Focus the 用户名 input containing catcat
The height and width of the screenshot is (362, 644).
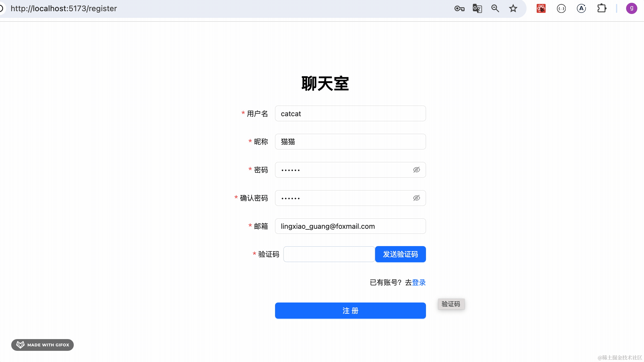350,114
